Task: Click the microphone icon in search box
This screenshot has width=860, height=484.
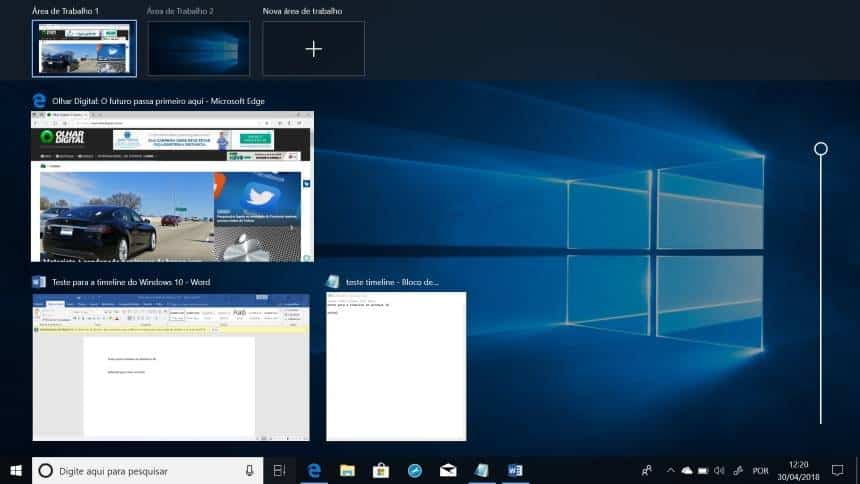Action: (x=249, y=470)
